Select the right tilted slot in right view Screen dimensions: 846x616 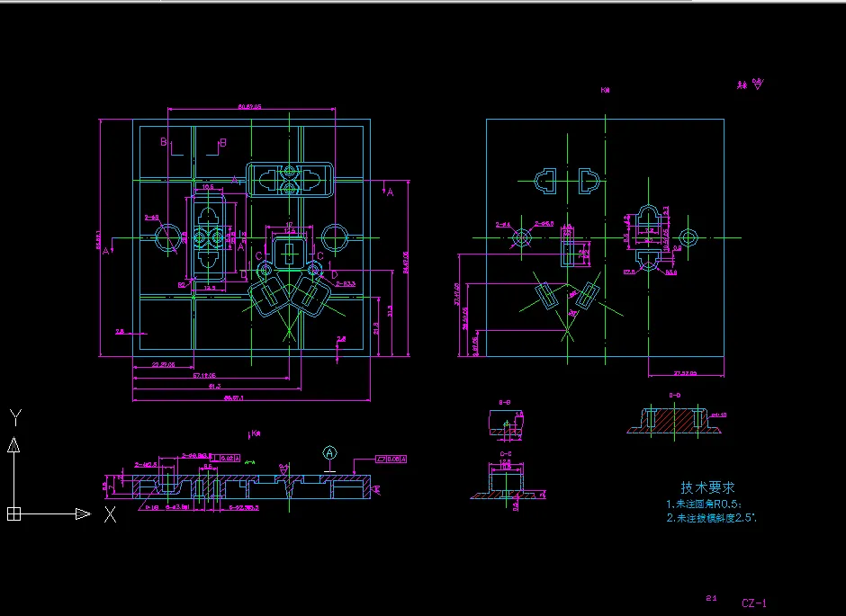pyautogui.click(x=588, y=296)
